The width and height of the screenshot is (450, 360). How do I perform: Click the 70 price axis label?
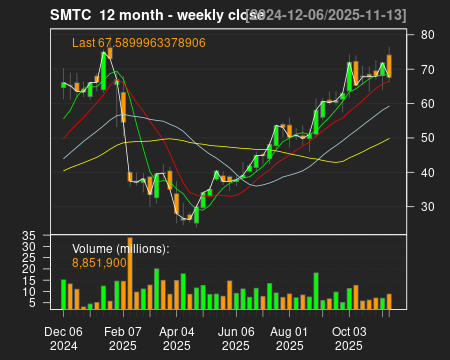pyautogui.click(x=427, y=70)
